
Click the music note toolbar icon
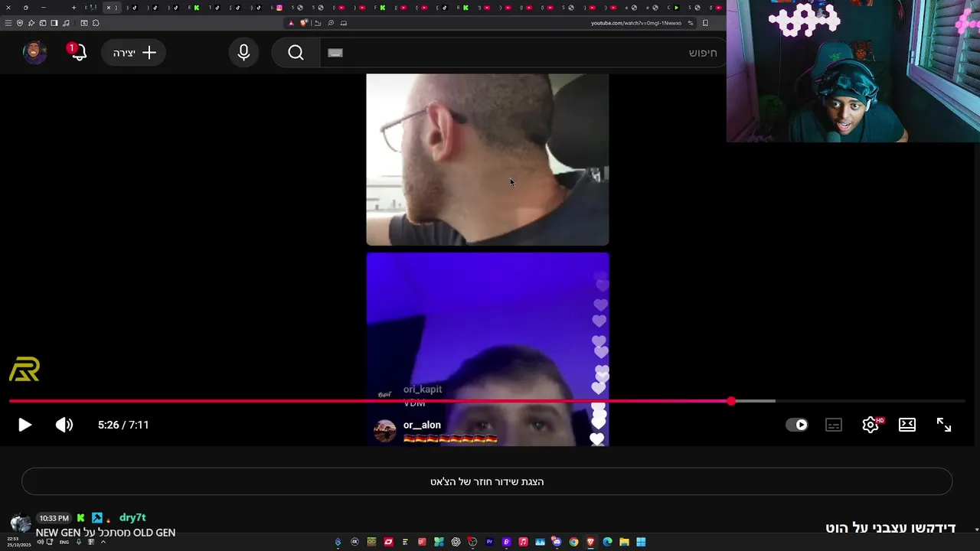[66, 23]
